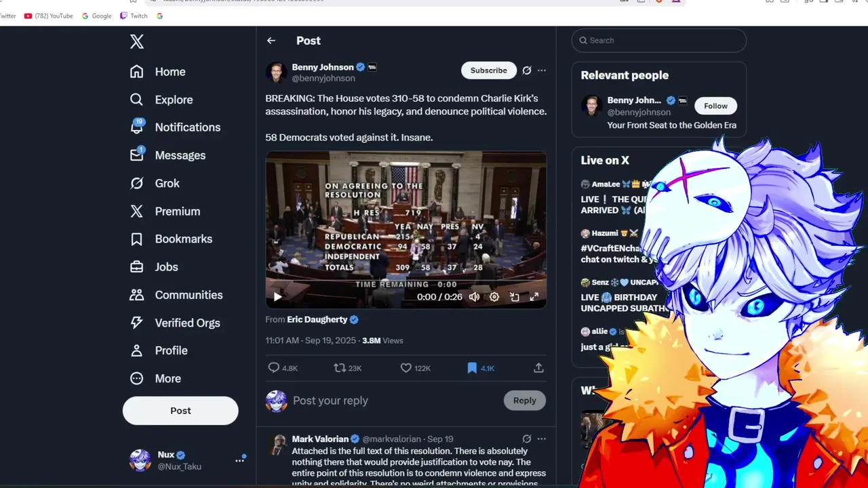Follow Benny Johnson in Relevant people
The width and height of the screenshot is (868, 488).
coord(715,106)
